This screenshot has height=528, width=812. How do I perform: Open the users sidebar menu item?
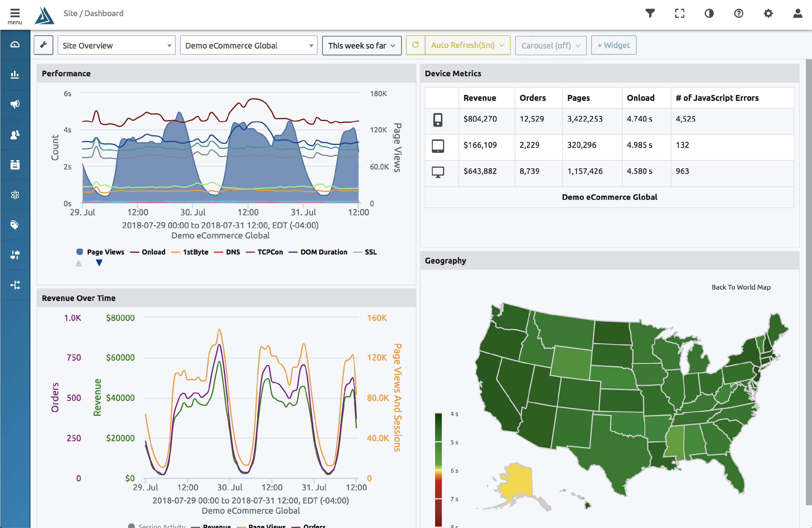click(15, 135)
